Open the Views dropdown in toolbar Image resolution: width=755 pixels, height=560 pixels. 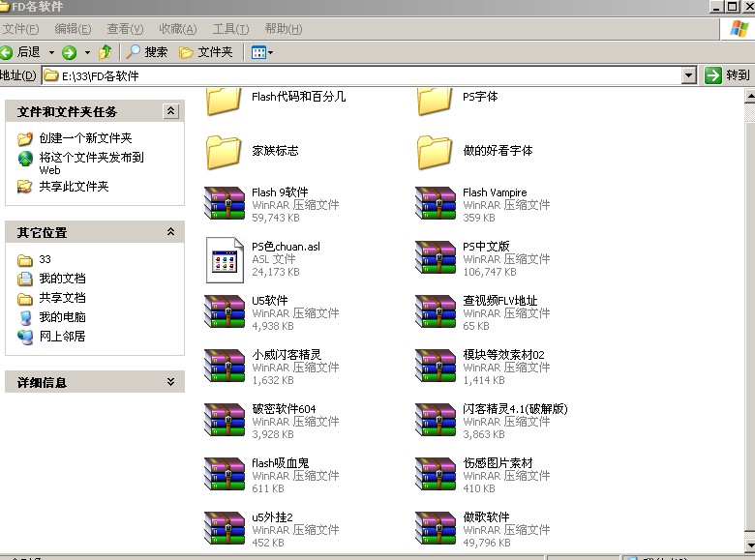[x=262, y=52]
